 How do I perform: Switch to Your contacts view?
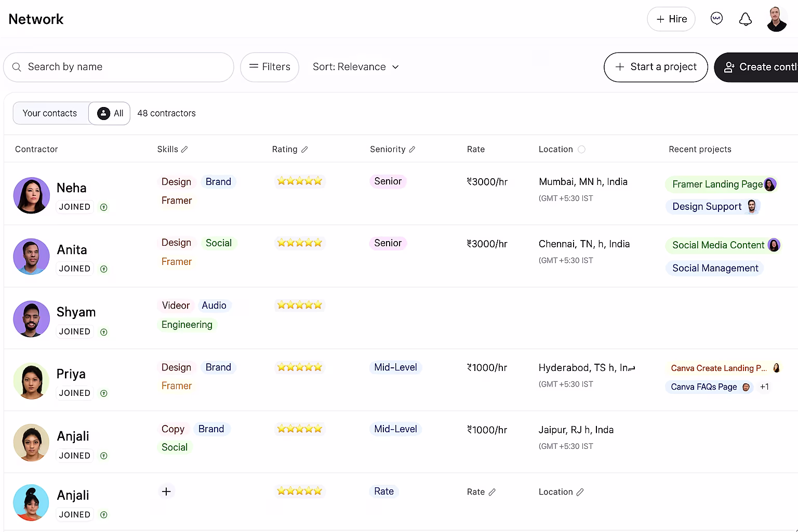pyautogui.click(x=50, y=113)
